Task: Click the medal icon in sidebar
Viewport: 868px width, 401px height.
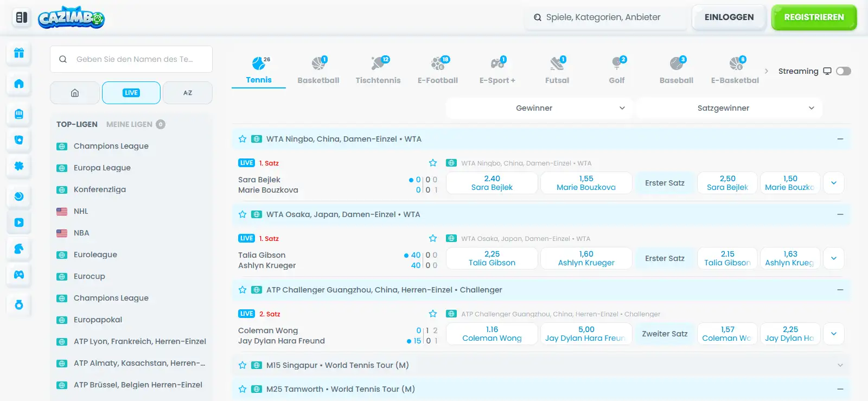Action: pos(19,305)
